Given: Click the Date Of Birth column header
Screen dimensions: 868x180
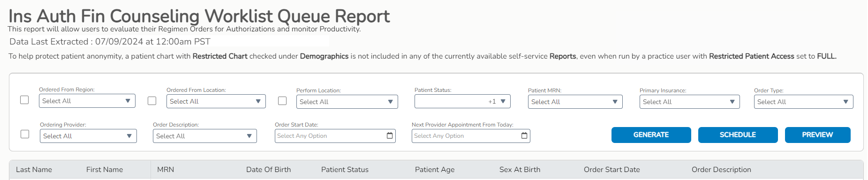Looking at the screenshot, I should [268, 170].
